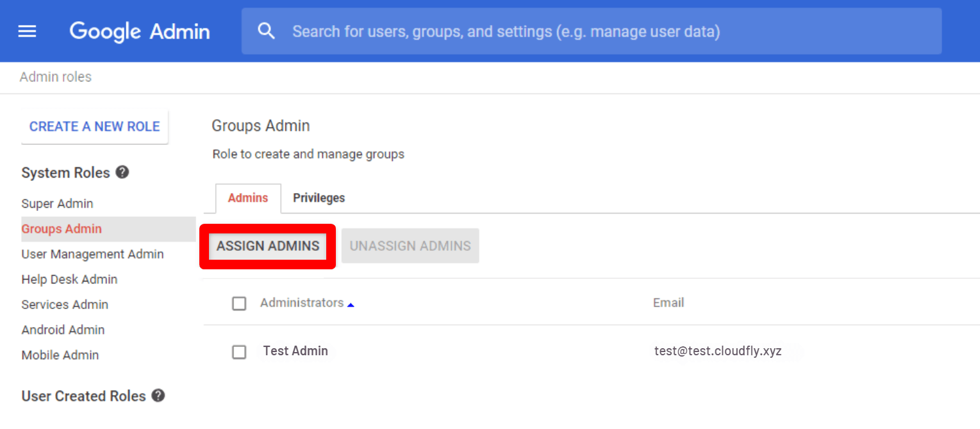Open the navigation hamburger menu
Image resolution: width=980 pixels, height=429 pixels.
tap(27, 30)
